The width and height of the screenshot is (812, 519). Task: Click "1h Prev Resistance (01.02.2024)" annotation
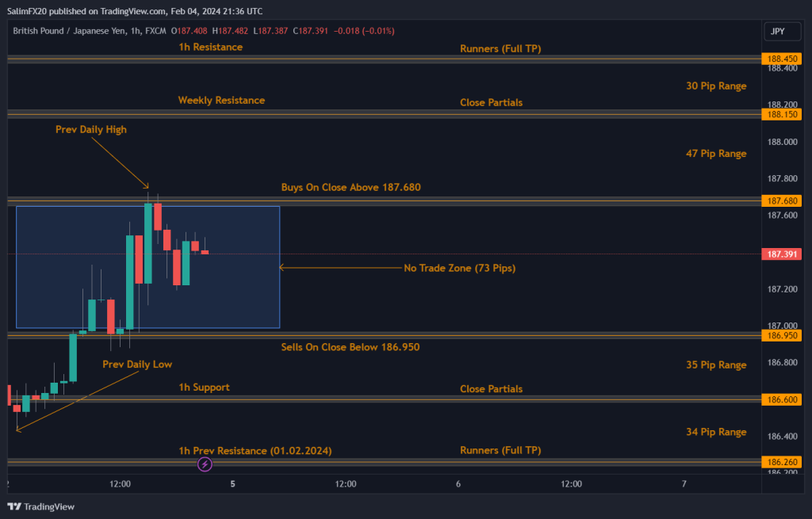coord(255,451)
